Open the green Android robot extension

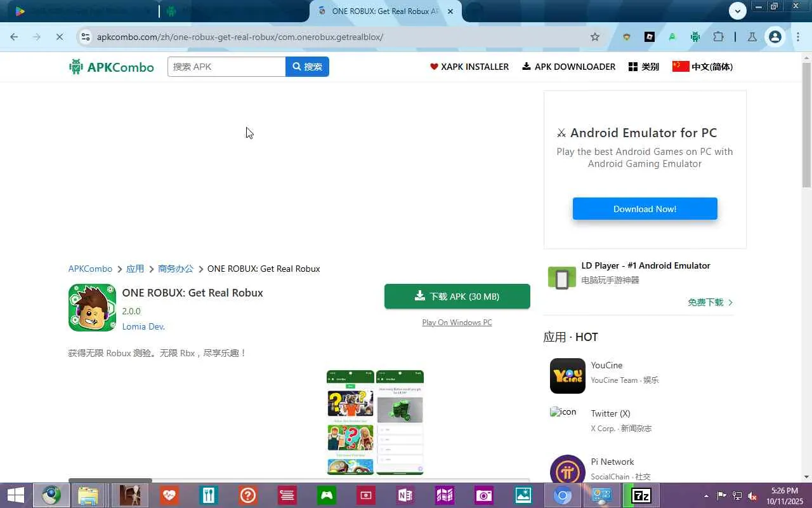695,37
